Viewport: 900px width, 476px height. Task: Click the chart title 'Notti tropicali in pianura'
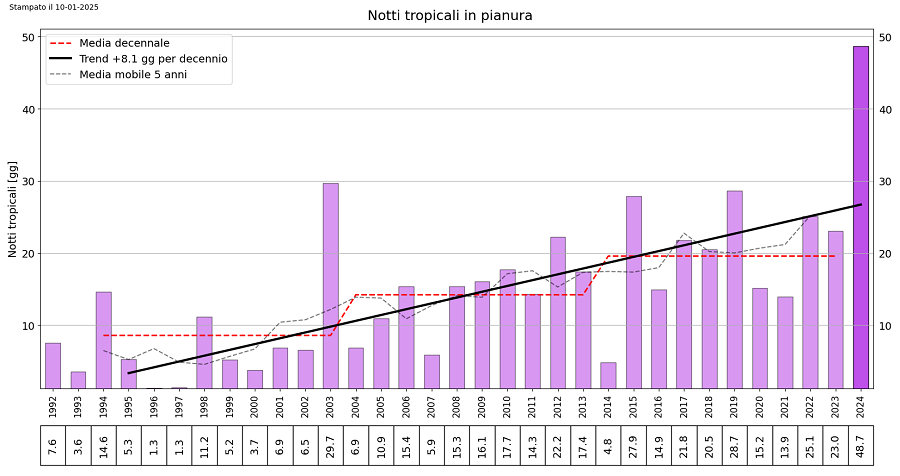click(x=450, y=16)
